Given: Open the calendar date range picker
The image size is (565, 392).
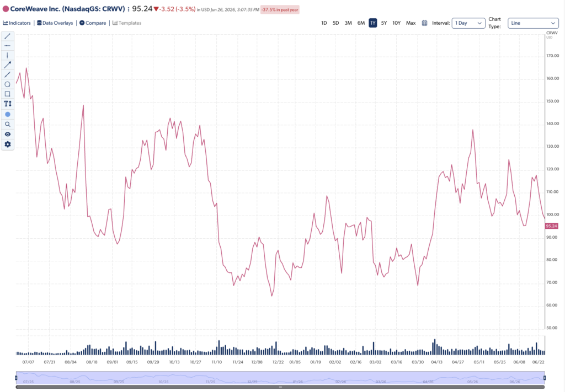Looking at the screenshot, I should pyautogui.click(x=424, y=23).
